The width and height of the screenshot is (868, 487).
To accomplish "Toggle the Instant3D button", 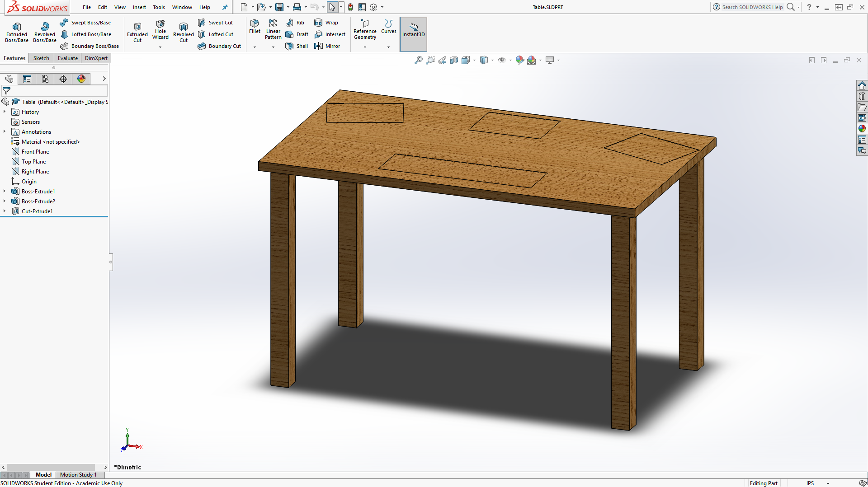I will 413,34.
